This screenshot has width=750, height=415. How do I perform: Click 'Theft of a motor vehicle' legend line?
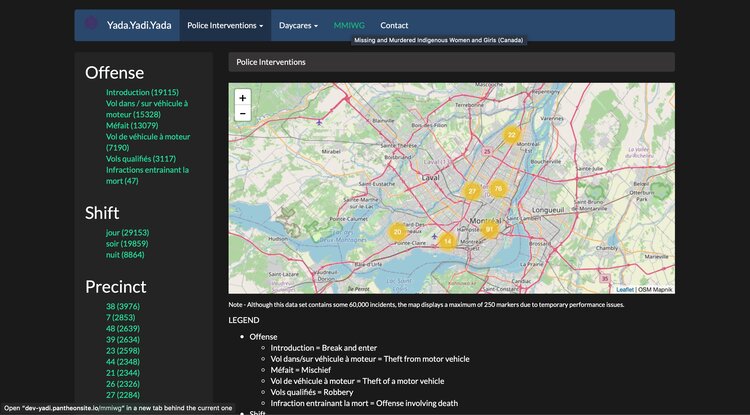tap(357, 381)
